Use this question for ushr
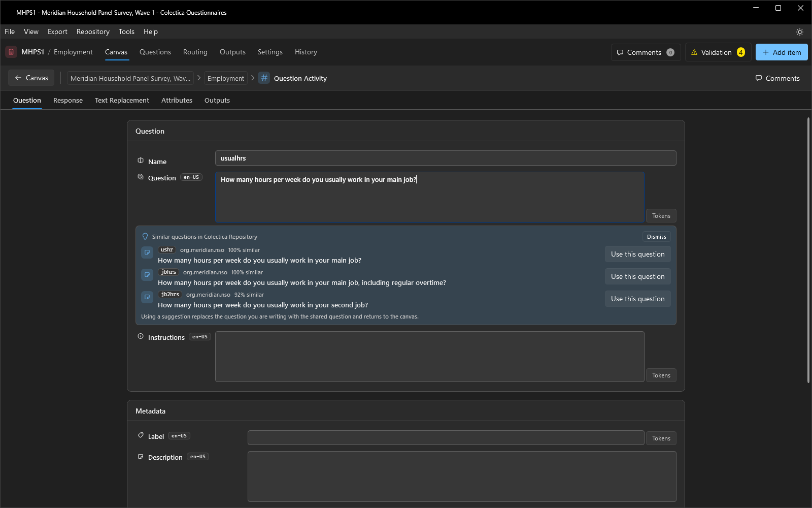The height and width of the screenshot is (508, 812). tap(638, 254)
